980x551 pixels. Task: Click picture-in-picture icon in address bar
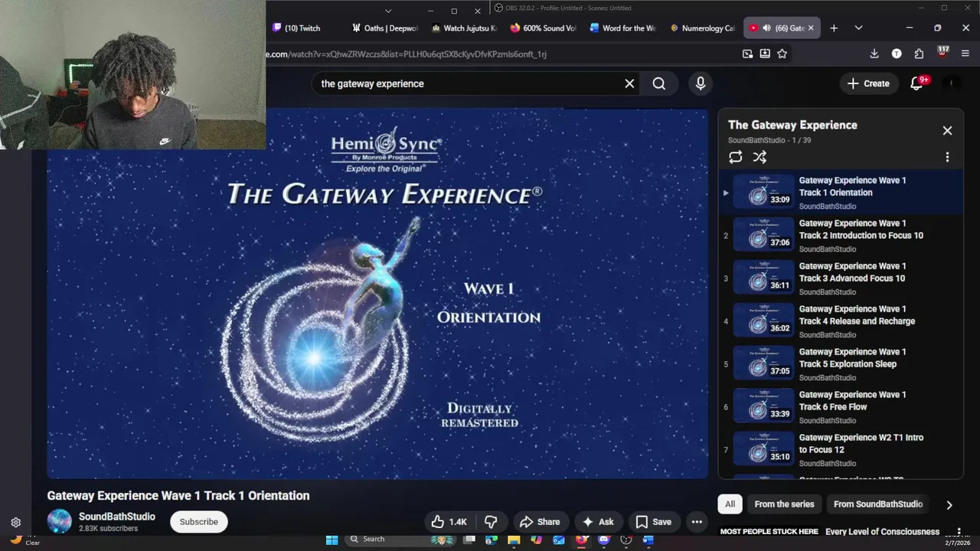coord(747,54)
